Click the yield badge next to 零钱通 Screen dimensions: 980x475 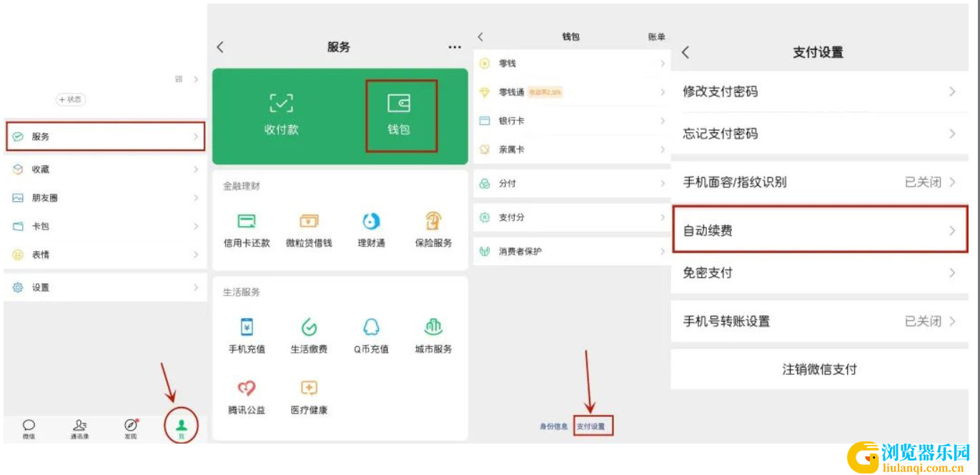pos(545,92)
